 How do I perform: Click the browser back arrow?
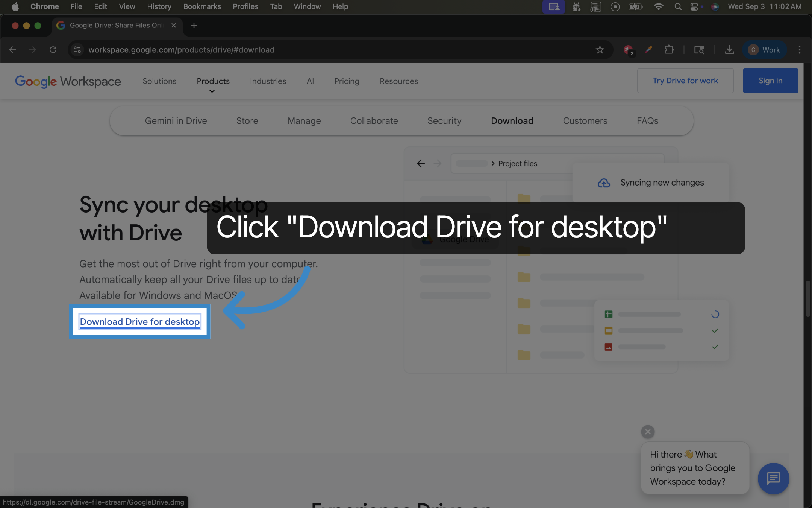click(x=12, y=50)
